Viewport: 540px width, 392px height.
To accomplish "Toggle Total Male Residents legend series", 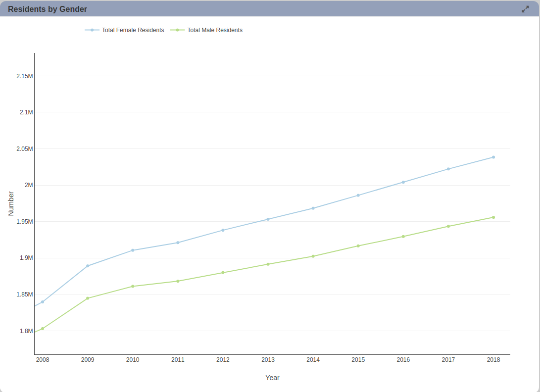I will coord(215,30).
